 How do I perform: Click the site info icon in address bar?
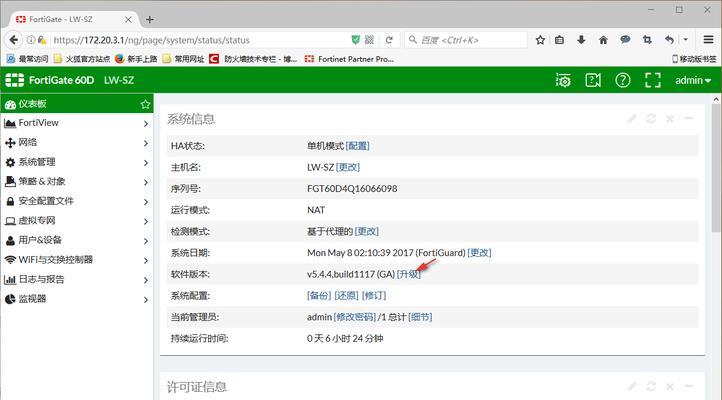31,40
